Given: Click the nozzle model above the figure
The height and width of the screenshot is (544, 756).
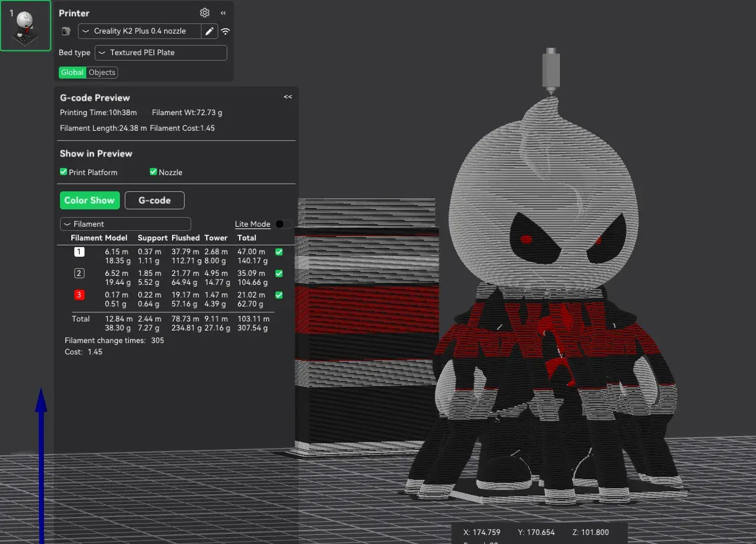Looking at the screenshot, I should point(551,71).
